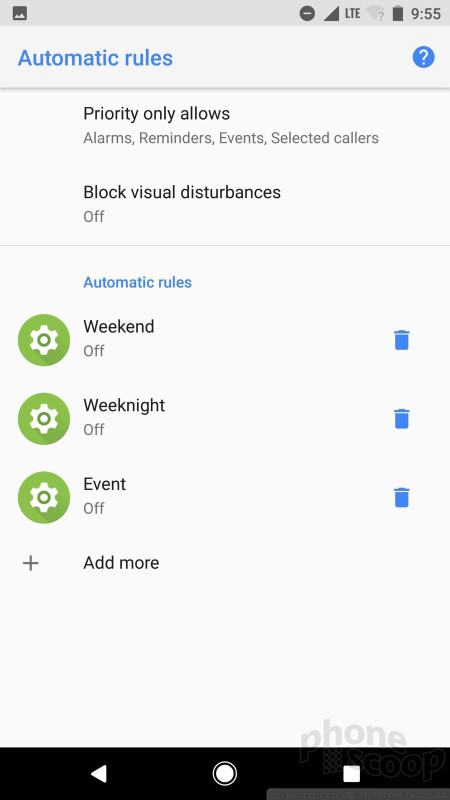Tap the recent apps square button
The image size is (450, 800).
coord(352,774)
